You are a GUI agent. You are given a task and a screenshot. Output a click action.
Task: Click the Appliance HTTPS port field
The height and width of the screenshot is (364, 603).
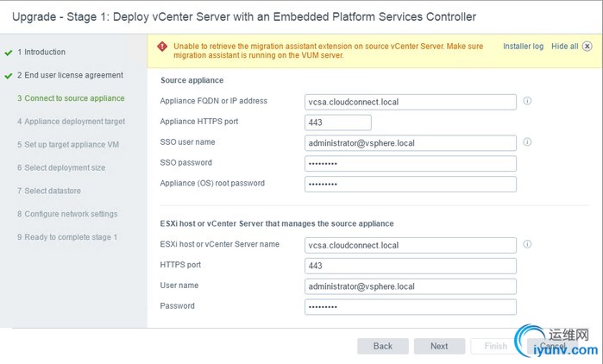click(x=338, y=122)
